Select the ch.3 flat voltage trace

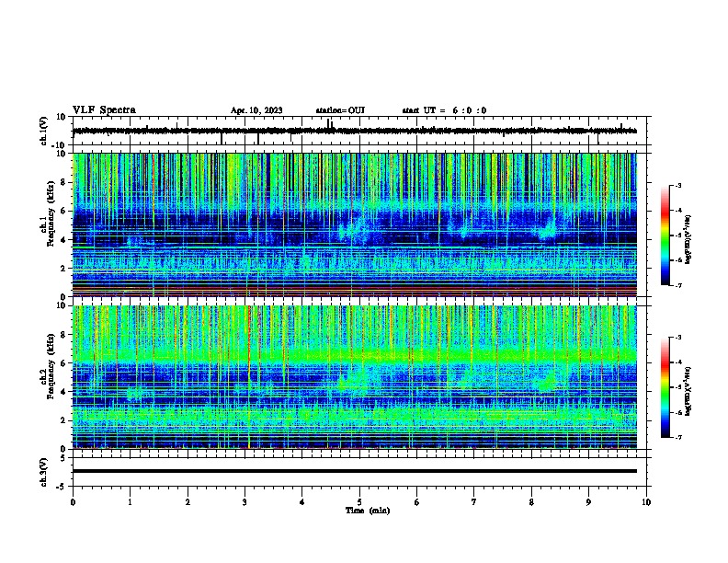pos(354,471)
